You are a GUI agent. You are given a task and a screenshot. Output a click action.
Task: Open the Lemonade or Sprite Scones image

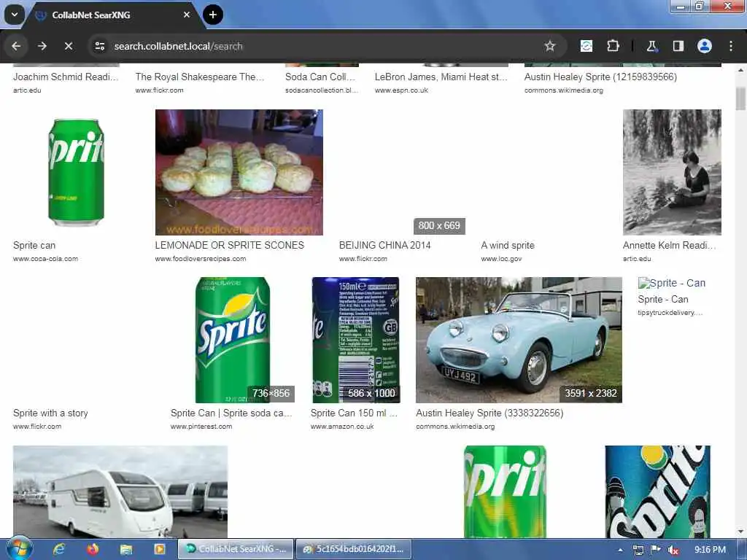click(x=239, y=172)
